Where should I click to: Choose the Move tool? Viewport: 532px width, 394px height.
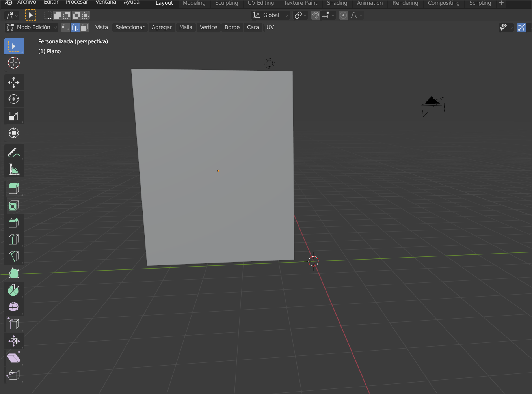[x=14, y=82]
